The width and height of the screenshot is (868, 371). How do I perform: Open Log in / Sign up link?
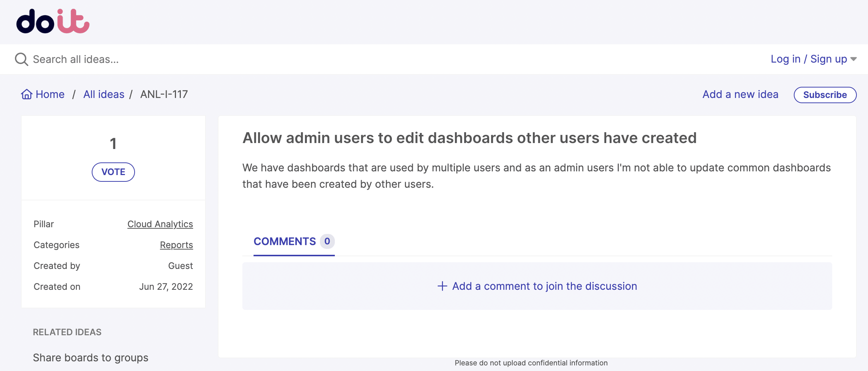808,59
